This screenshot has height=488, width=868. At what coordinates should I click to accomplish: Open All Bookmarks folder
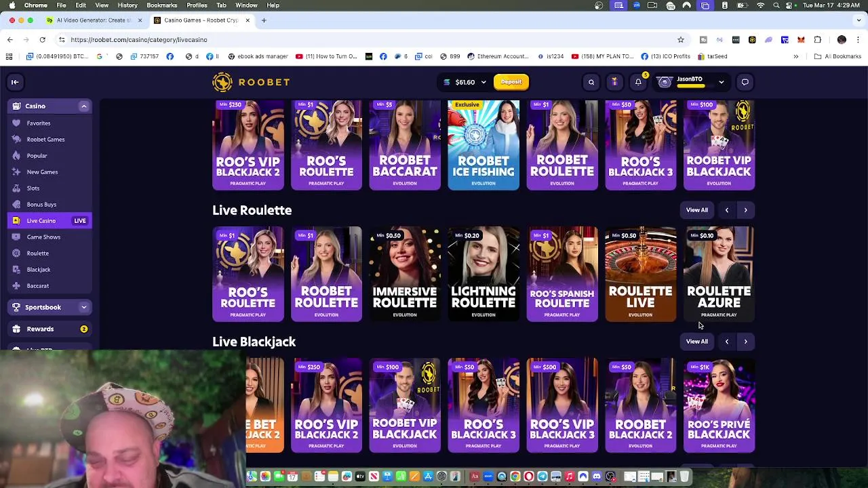click(837, 56)
